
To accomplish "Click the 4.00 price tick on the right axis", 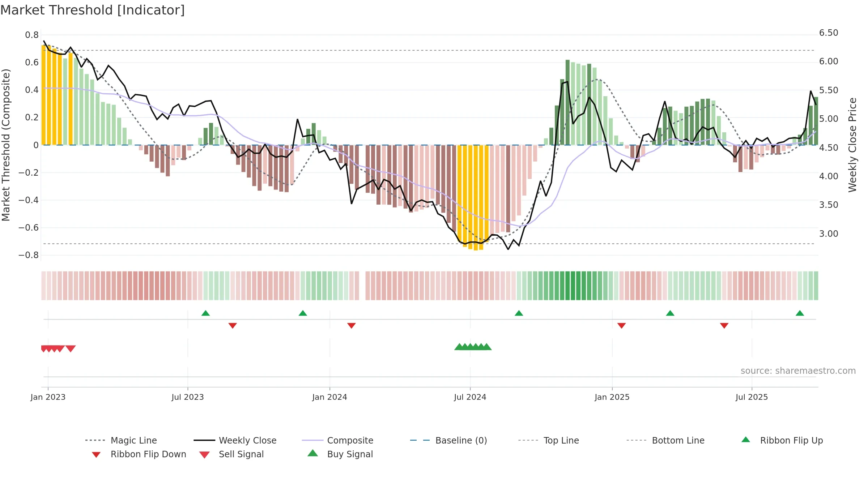I will pos(829,176).
